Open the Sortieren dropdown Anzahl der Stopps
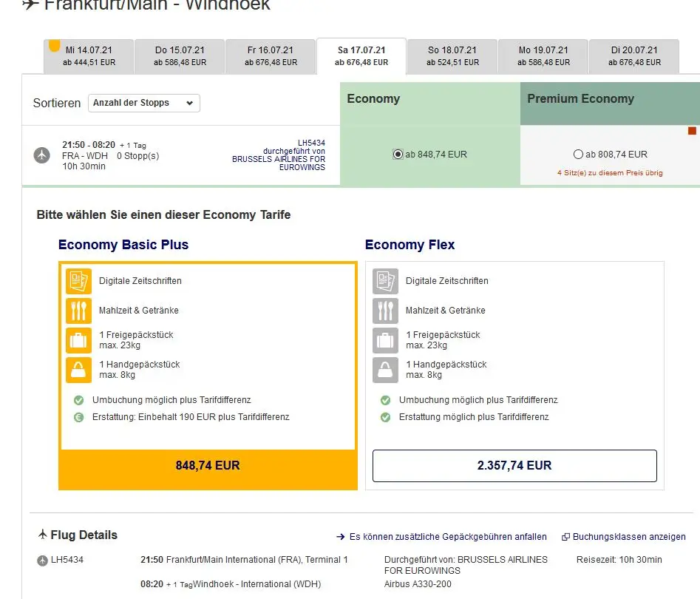 coord(143,103)
